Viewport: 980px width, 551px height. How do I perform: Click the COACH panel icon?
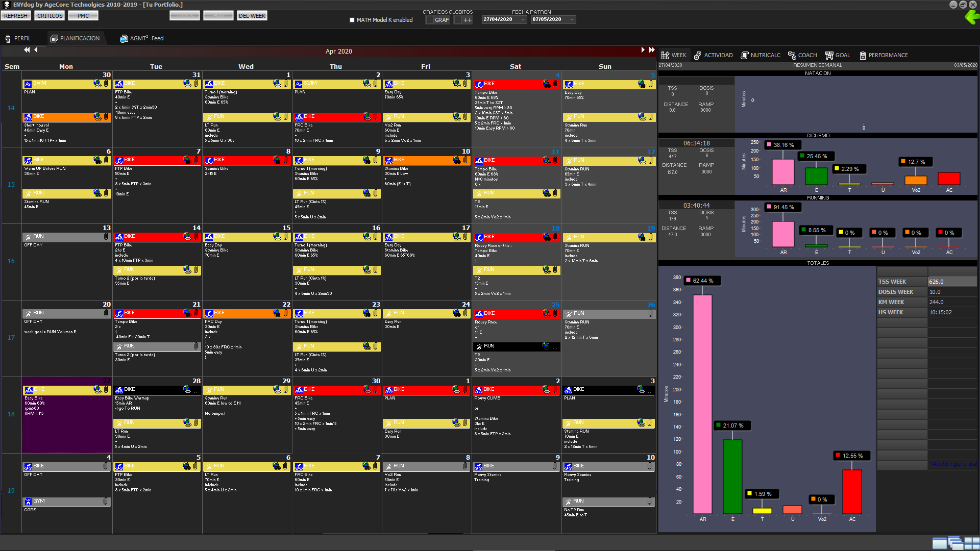point(793,55)
